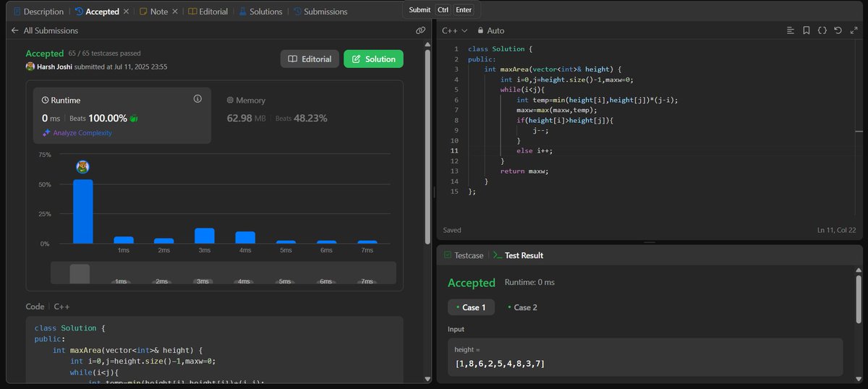Toggle the Auto editor mode lock
868x389 pixels.
[491, 31]
